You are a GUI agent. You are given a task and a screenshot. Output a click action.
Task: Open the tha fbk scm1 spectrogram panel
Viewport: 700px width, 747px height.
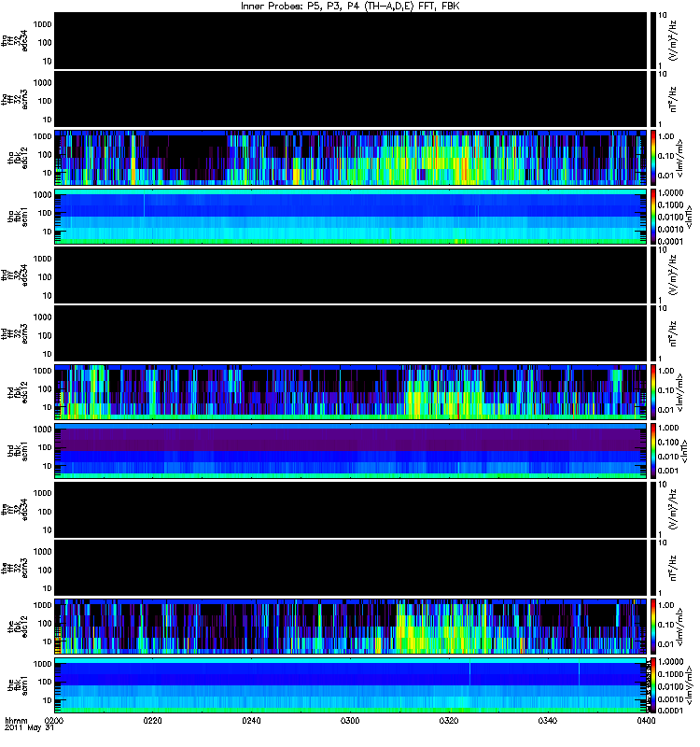(351, 218)
